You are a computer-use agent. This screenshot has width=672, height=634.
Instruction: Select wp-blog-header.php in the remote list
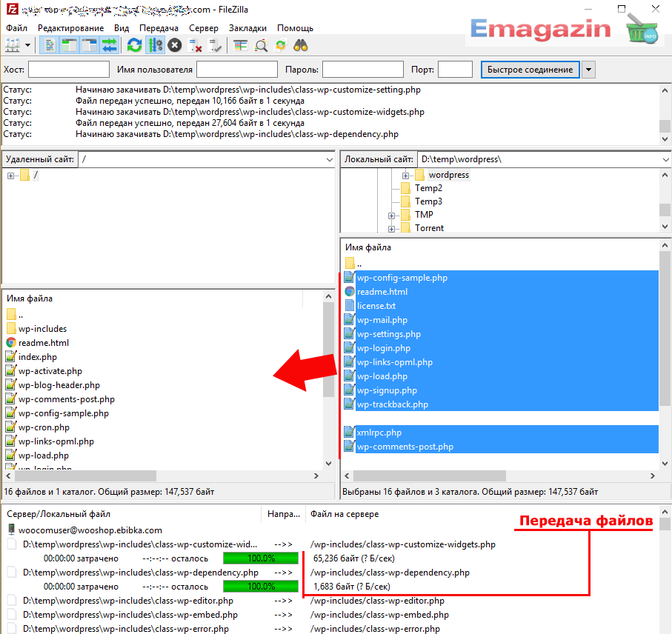(x=59, y=385)
